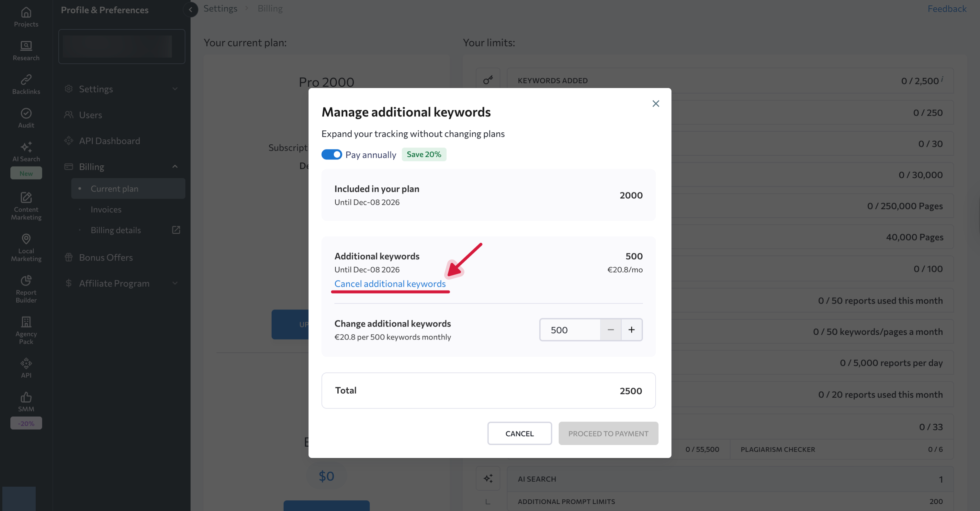Go to the Audit checkmark icon
980x511 pixels.
[x=26, y=113]
